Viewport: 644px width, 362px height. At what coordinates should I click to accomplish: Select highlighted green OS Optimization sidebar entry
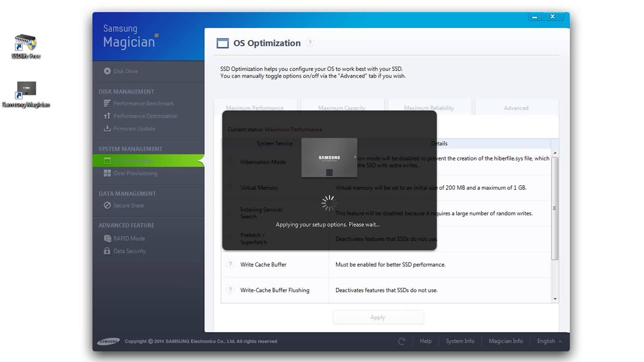(148, 161)
